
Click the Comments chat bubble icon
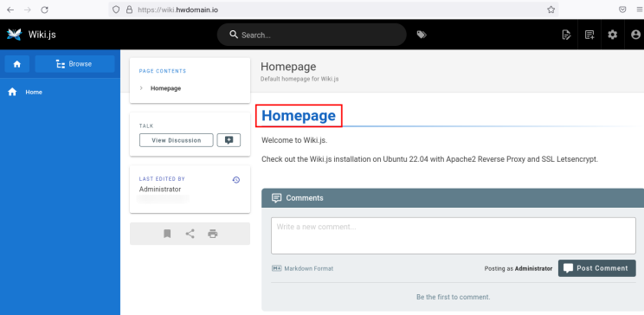click(x=276, y=198)
